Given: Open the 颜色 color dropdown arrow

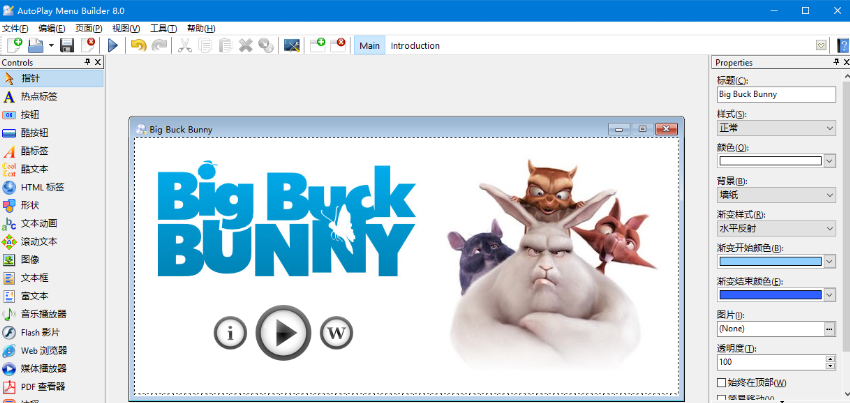Looking at the screenshot, I should point(830,161).
